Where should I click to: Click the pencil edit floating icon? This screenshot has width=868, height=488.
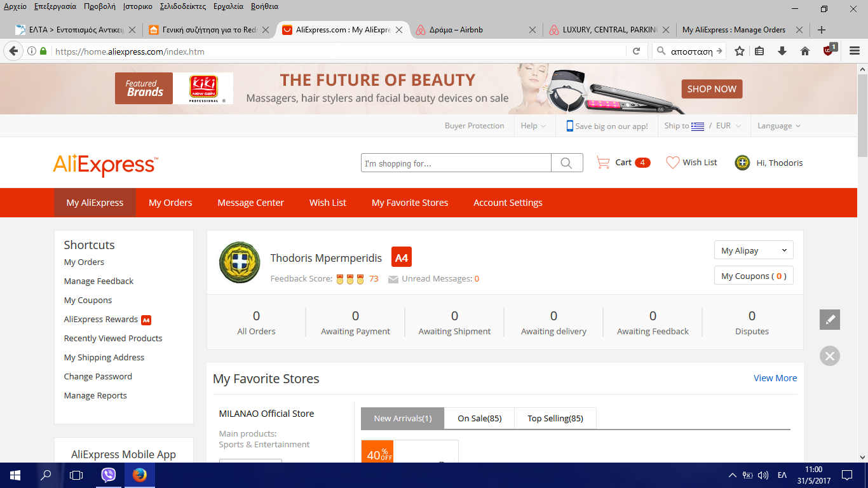coord(829,320)
